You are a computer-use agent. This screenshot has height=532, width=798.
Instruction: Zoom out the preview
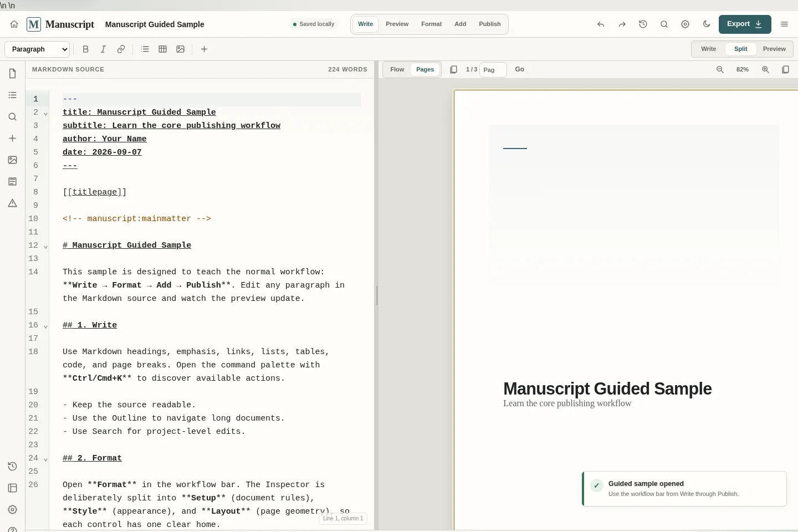click(x=720, y=70)
